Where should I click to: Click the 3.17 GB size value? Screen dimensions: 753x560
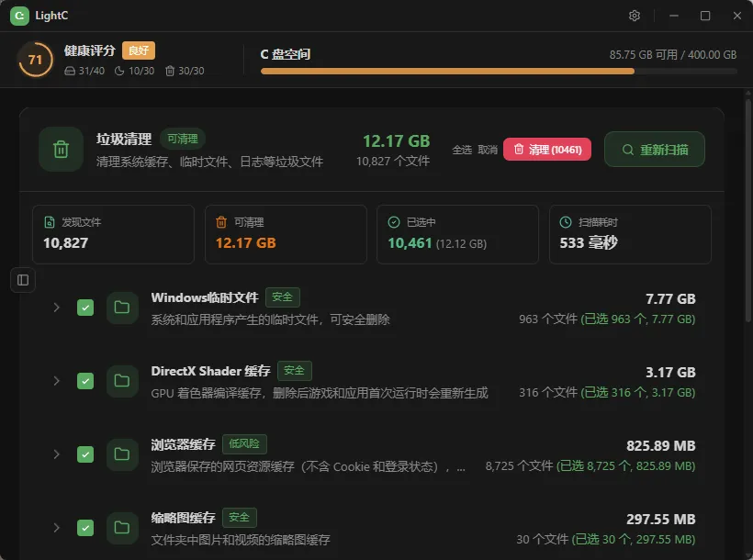coord(670,372)
